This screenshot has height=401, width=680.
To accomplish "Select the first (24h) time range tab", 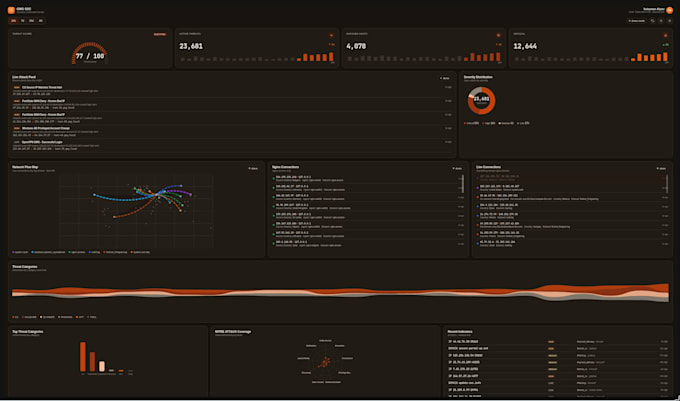I will pyautogui.click(x=13, y=20).
